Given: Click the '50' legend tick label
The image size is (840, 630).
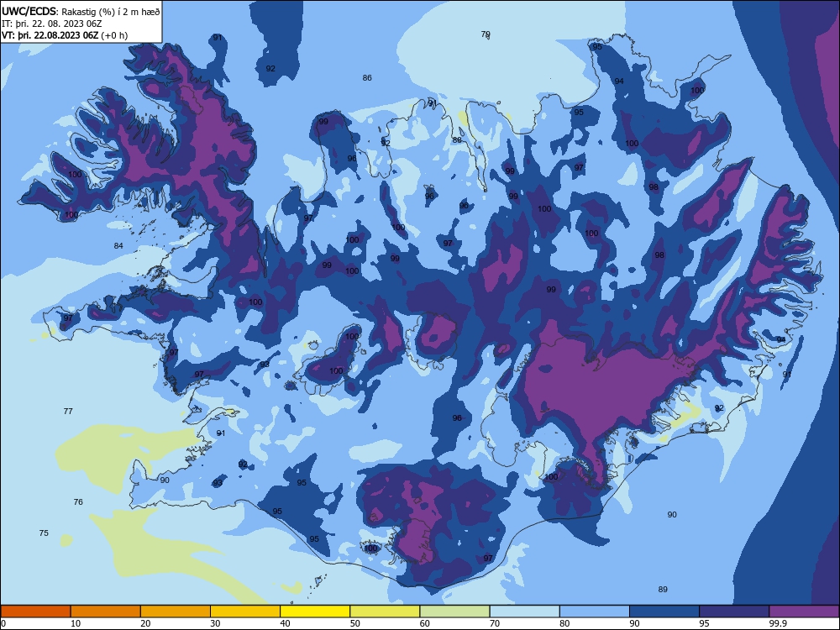Looking at the screenshot, I should pyautogui.click(x=354, y=623).
